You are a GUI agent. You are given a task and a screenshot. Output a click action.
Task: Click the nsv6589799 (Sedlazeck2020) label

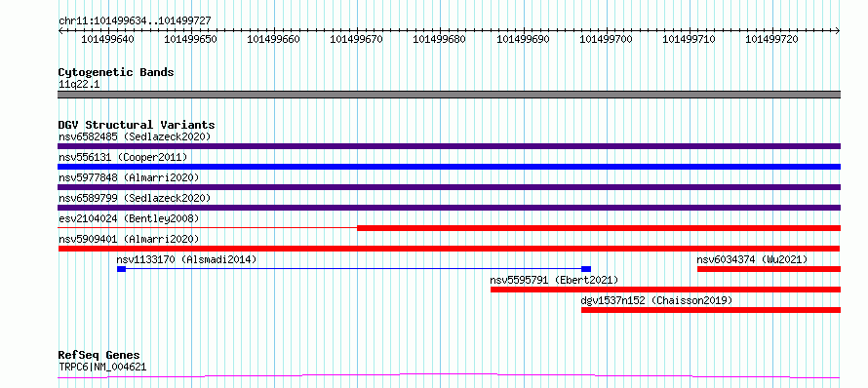[x=135, y=198]
